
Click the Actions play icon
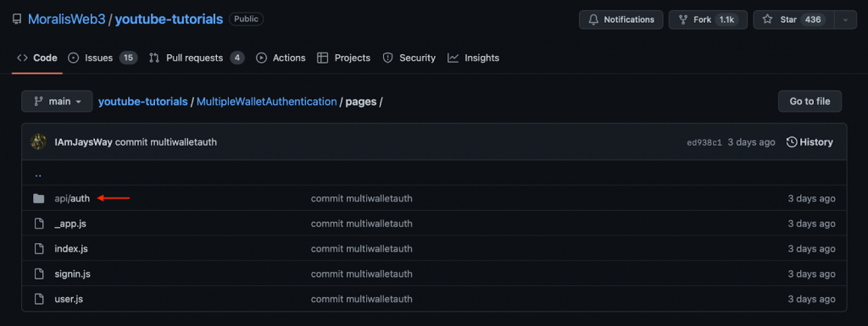click(261, 58)
